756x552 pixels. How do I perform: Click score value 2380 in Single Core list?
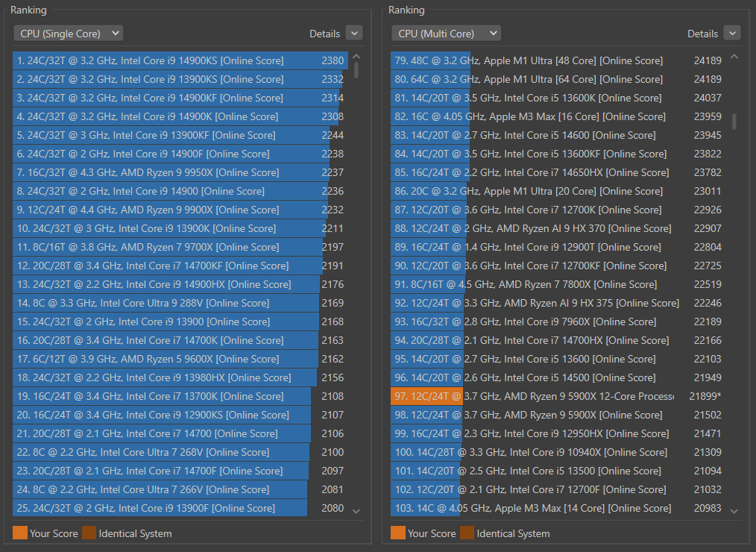pos(333,60)
